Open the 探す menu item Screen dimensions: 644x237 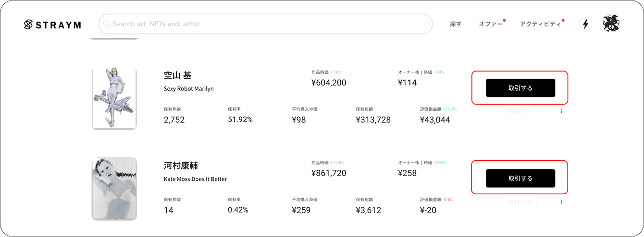456,24
